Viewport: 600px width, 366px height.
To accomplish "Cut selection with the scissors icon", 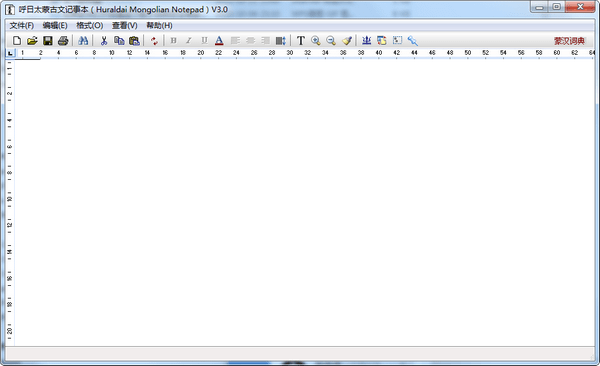I will [104, 41].
